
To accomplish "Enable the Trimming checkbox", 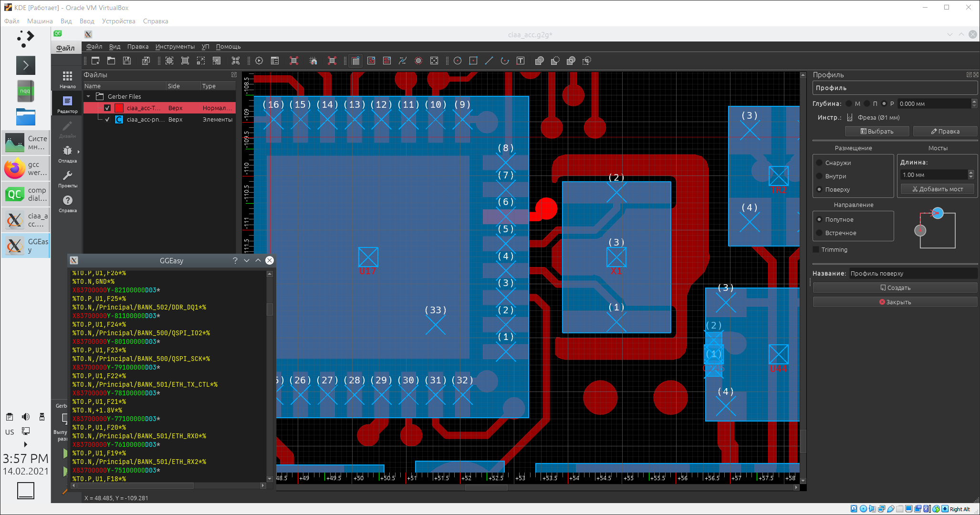I will 816,249.
